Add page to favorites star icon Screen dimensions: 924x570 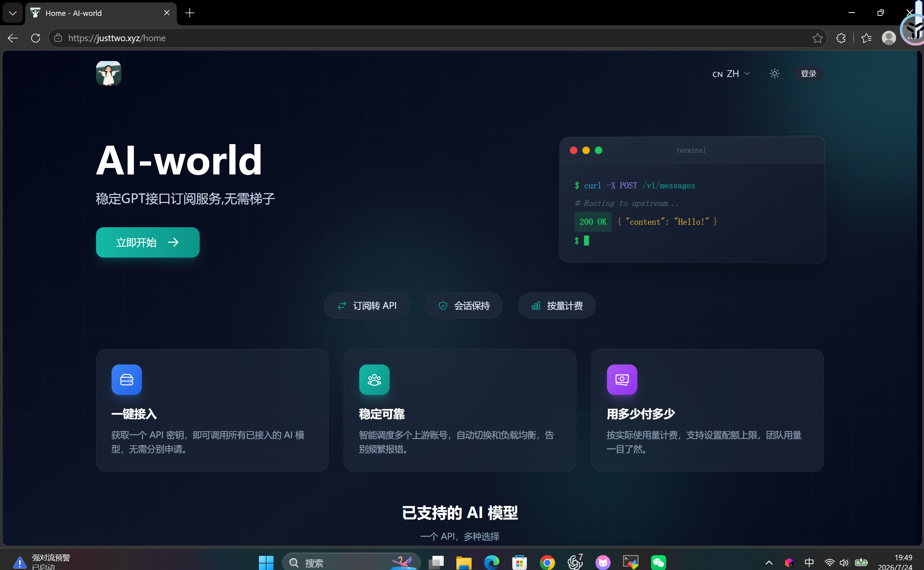click(817, 38)
